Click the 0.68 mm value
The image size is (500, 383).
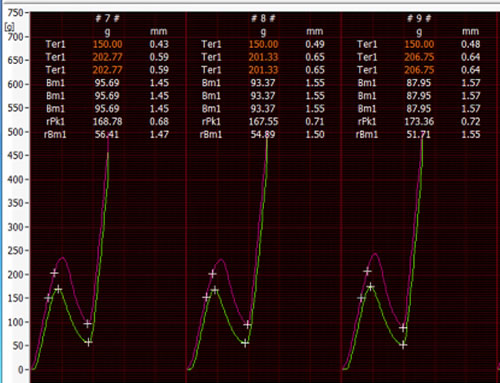point(159,121)
